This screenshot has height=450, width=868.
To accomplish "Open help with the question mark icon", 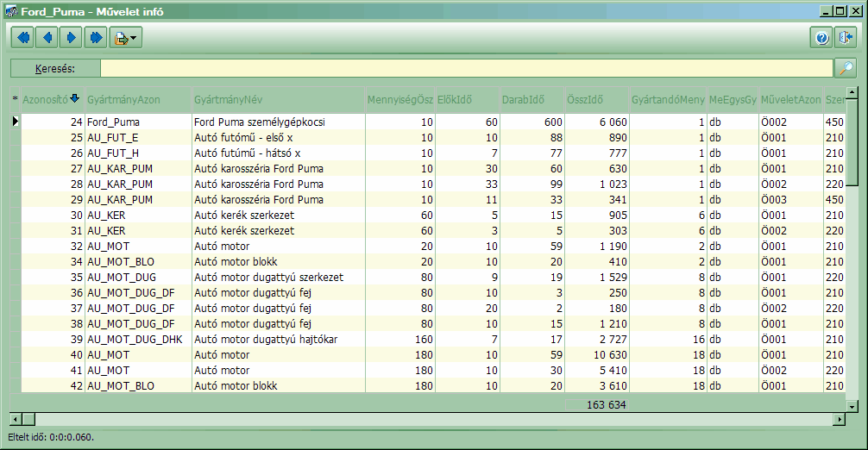I will click(821, 38).
